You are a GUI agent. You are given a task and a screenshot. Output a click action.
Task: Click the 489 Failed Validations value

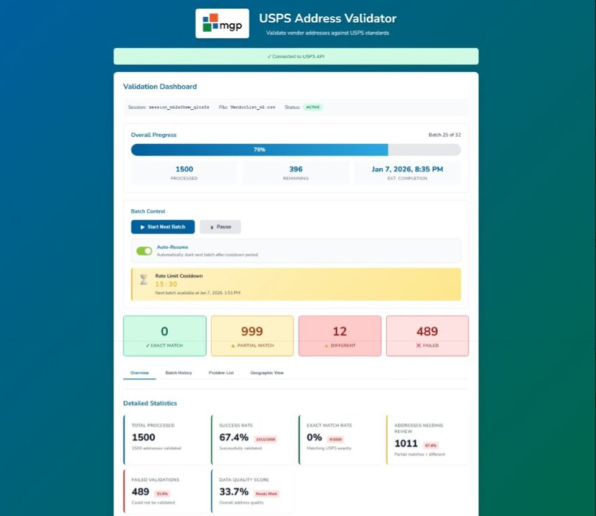140,492
